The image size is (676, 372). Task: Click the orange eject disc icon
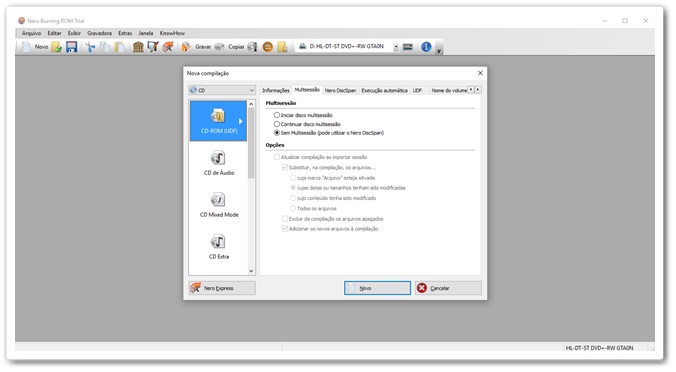(268, 47)
